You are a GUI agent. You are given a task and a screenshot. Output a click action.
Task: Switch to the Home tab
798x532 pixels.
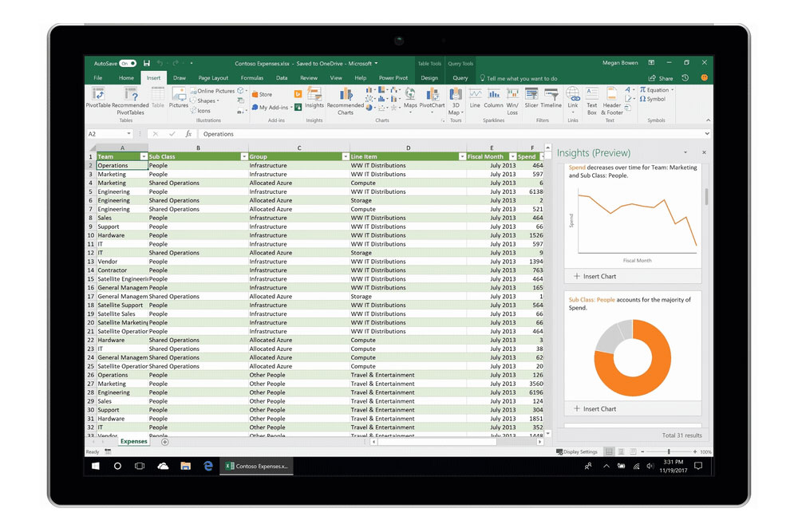[126, 78]
